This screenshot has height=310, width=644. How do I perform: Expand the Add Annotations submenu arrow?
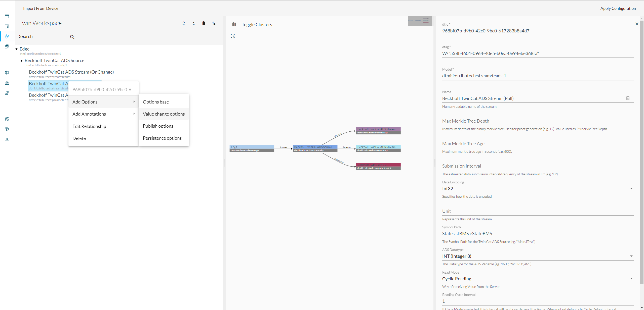(x=134, y=114)
